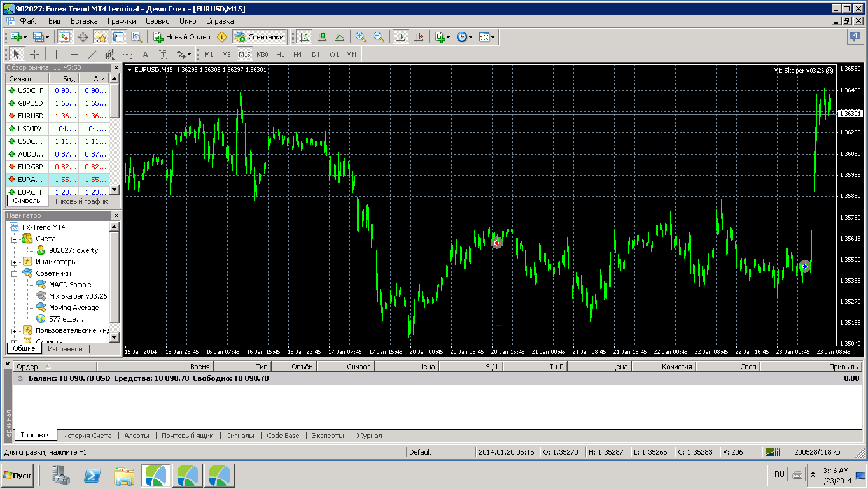Select the horizontal line drawing tool

pos(74,54)
